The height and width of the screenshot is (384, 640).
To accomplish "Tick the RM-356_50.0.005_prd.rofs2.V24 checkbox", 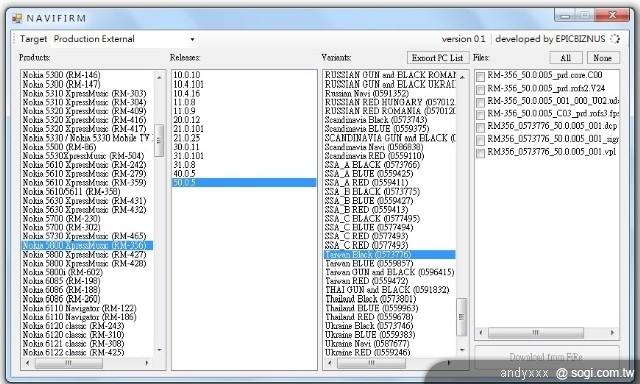I will [x=481, y=89].
